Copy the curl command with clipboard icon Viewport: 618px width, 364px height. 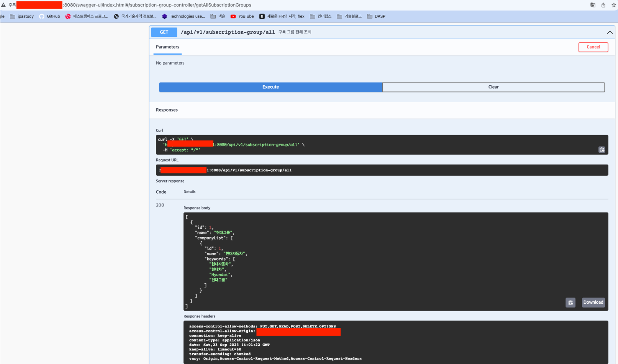(602, 150)
